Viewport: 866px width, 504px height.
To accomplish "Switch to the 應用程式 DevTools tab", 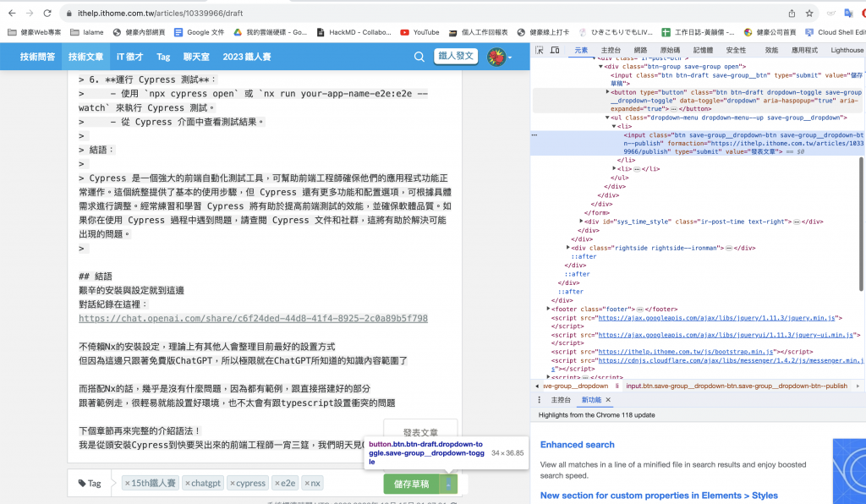I will (x=805, y=50).
